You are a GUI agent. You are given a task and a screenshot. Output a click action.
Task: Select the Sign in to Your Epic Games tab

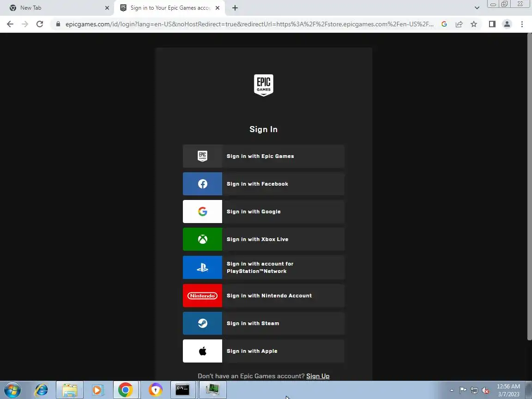pos(169,8)
